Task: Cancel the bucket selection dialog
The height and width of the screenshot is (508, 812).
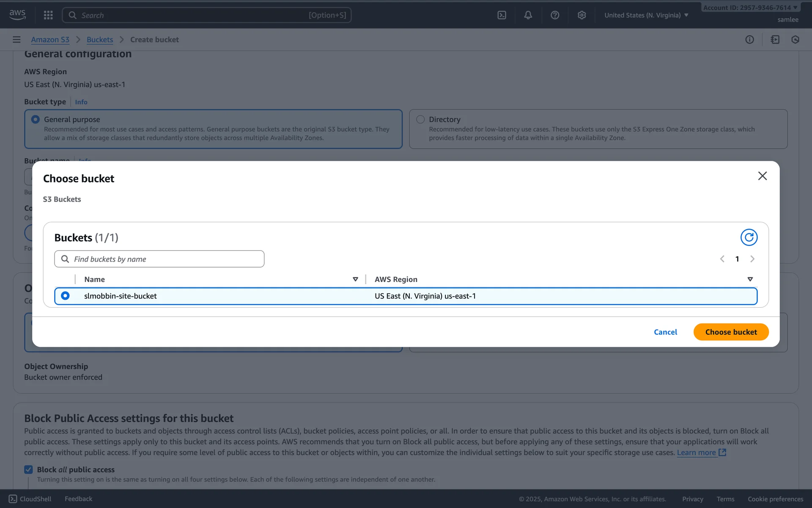Action: pyautogui.click(x=665, y=332)
